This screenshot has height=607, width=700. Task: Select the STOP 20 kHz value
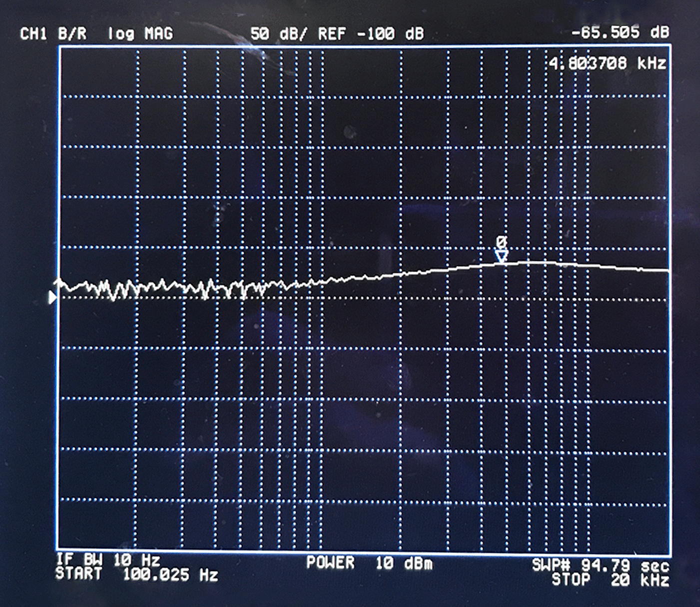610,579
